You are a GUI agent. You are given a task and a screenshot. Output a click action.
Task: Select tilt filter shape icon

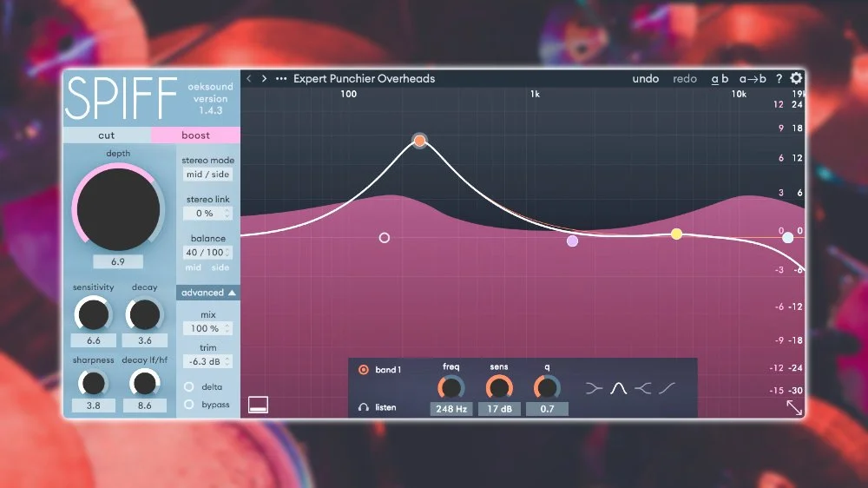[x=667, y=388]
